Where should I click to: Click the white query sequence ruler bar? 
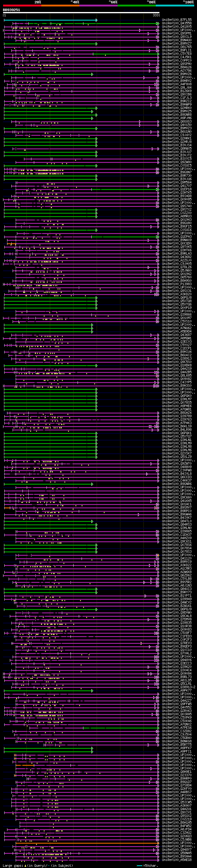pyautogui.click(x=81, y=13)
